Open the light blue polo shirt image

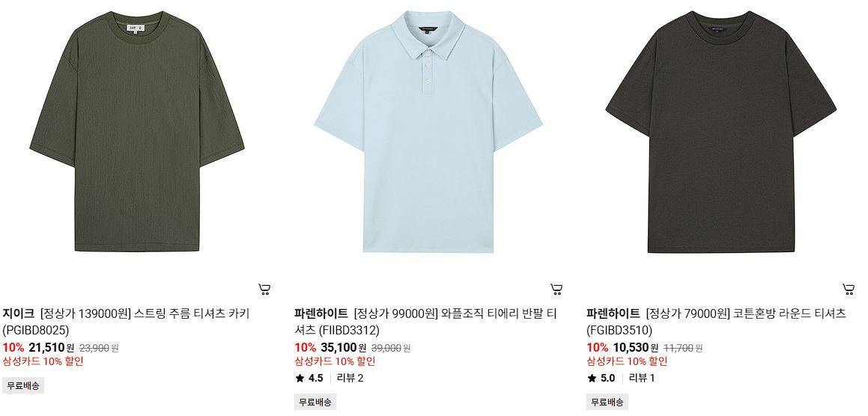428,132
